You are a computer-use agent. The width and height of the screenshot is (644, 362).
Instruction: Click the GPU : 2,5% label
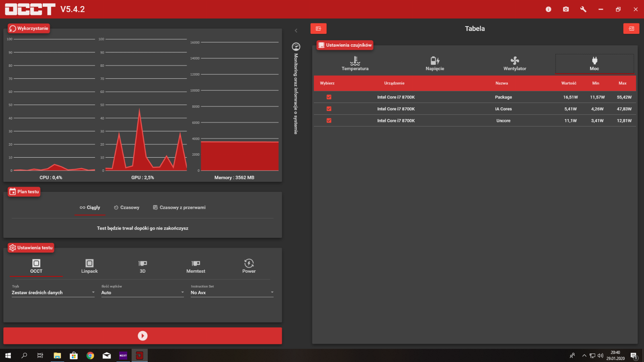click(x=142, y=177)
